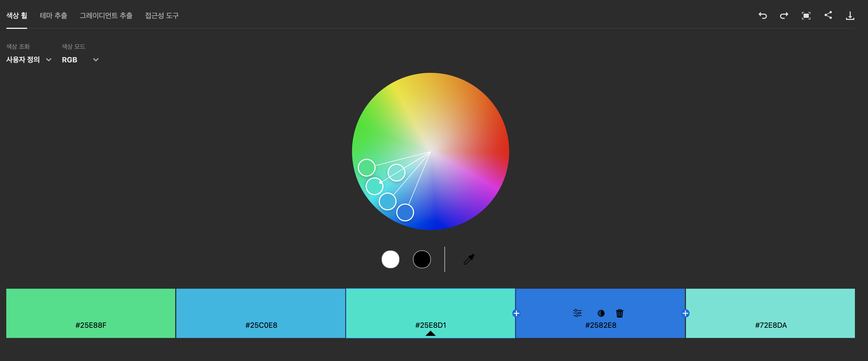The height and width of the screenshot is (361, 868).
Task: Click the #25E8D1 hex code text
Action: [430, 325]
